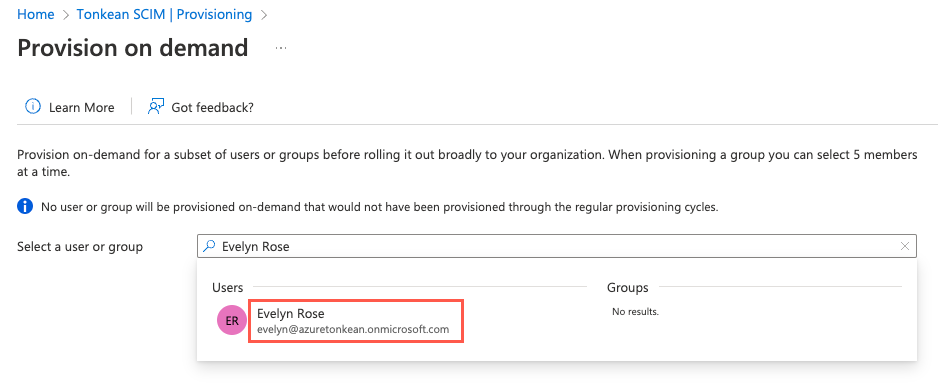Click the blue information notice icon

coord(25,207)
